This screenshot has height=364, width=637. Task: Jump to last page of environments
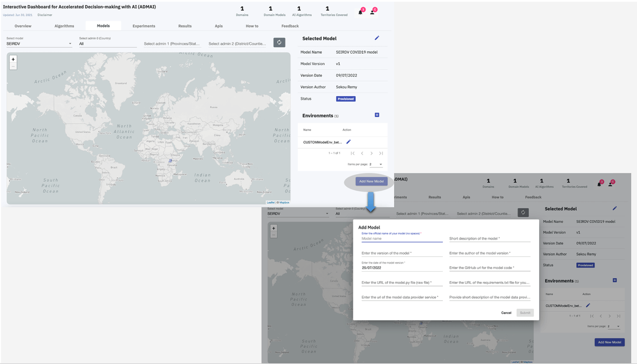[x=381, y=153]
